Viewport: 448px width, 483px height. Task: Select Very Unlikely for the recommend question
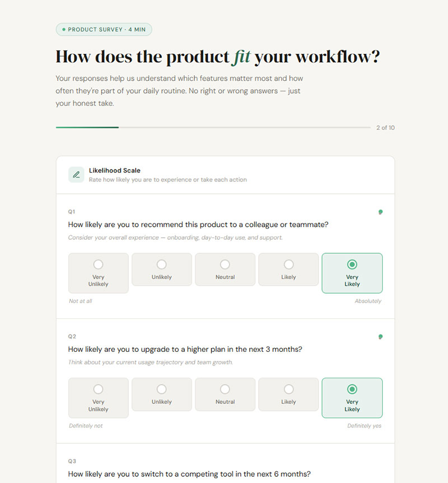point(99,273)
